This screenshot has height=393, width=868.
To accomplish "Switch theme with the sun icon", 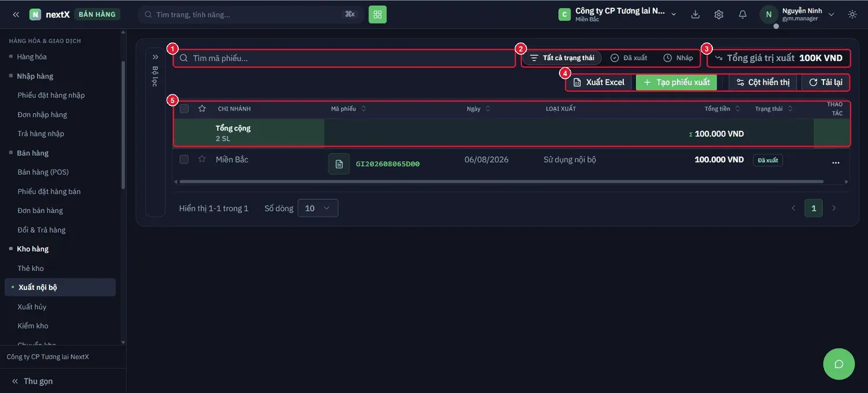I will pyautogui.click(x=852, y=14).
